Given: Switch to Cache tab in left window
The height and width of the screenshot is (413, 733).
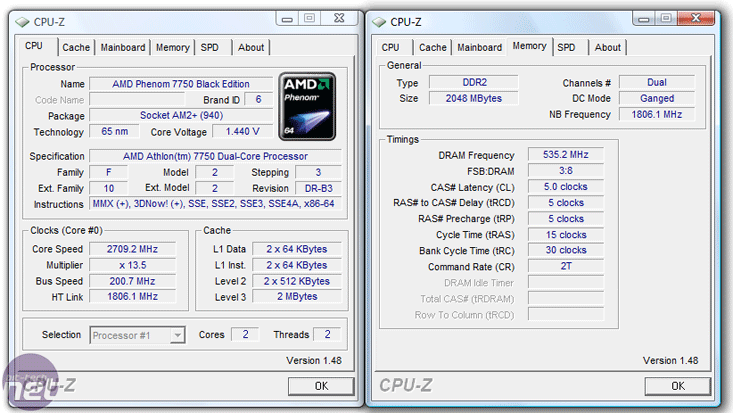Looking at the screenshot, I should point(76,47).
